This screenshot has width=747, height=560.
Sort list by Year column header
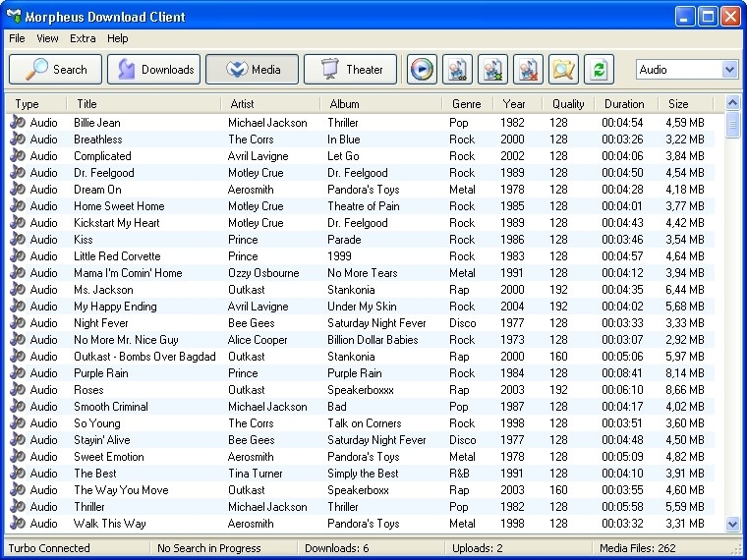click(x=518, y=104)
